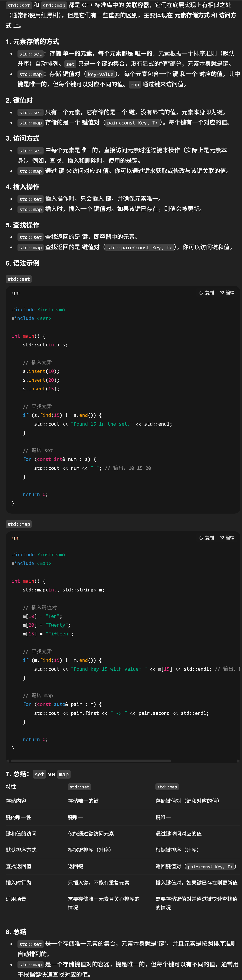
Task: Click the comment "// 遍历 map"
Action: click(38, 695)
